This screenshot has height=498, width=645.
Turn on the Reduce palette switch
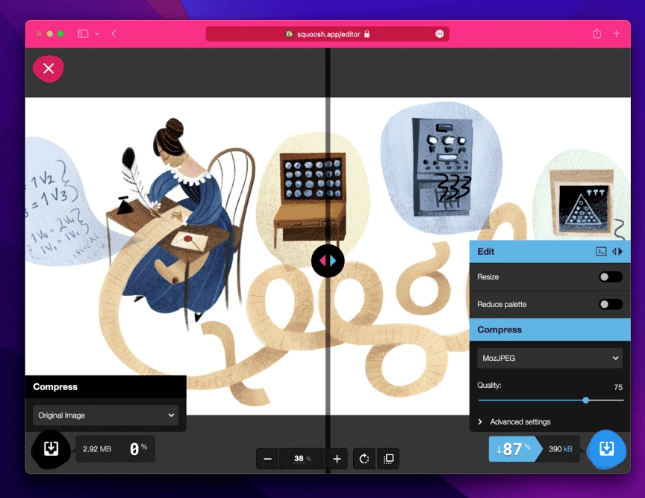610,304
